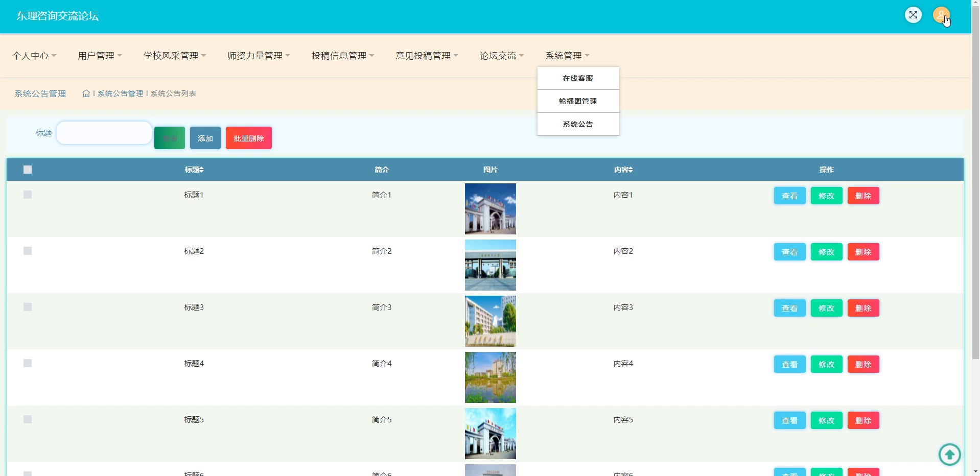Click 删除 for the 标题2 row
Image resolution: width=980 pixels, height=476 pixels.
pyautogui.click(x=863, y=252)
